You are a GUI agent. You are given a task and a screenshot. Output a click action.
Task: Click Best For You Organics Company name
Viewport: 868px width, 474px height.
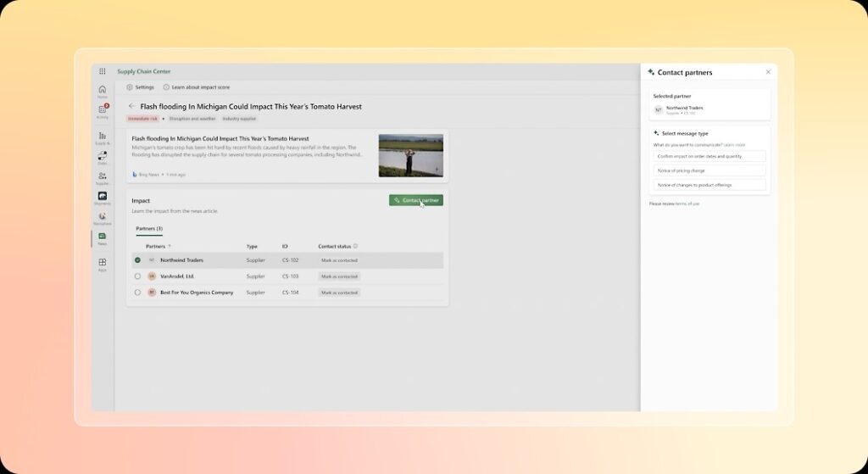coord(197,292)
